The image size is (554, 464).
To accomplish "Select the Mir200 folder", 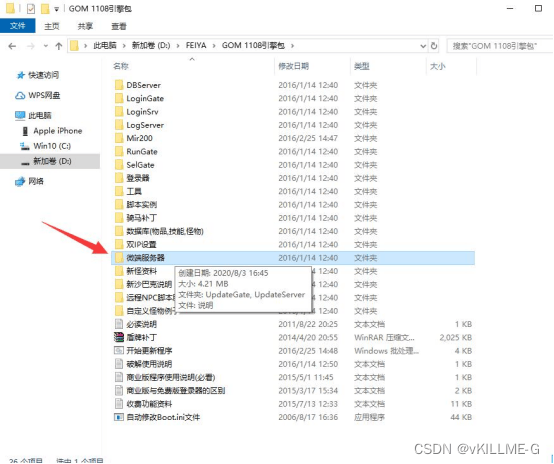I will click(x=140, y=138).
